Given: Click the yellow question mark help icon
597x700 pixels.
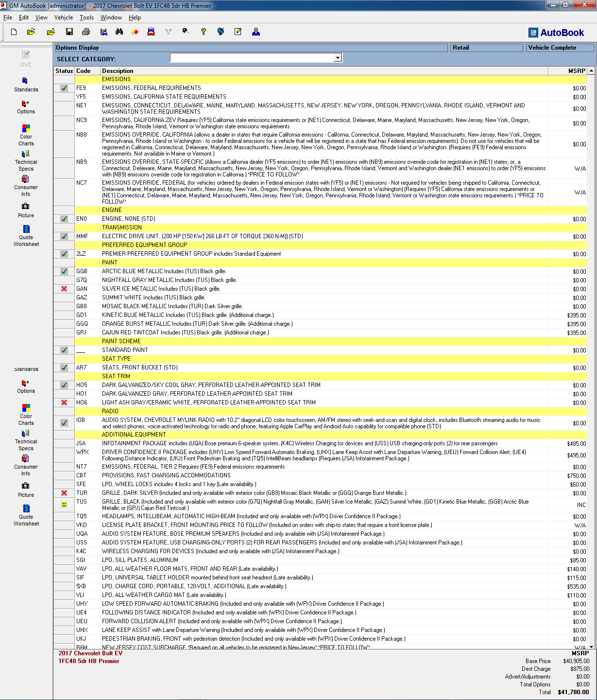Looking at the screenshot, I should coord(204,32).
